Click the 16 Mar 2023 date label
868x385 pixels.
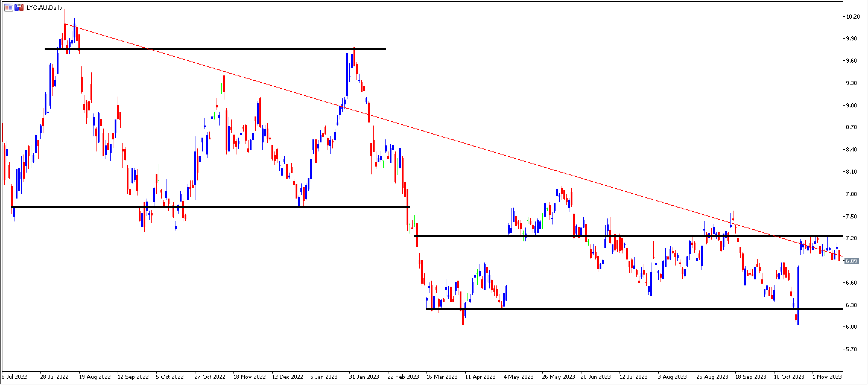(442, 377)
